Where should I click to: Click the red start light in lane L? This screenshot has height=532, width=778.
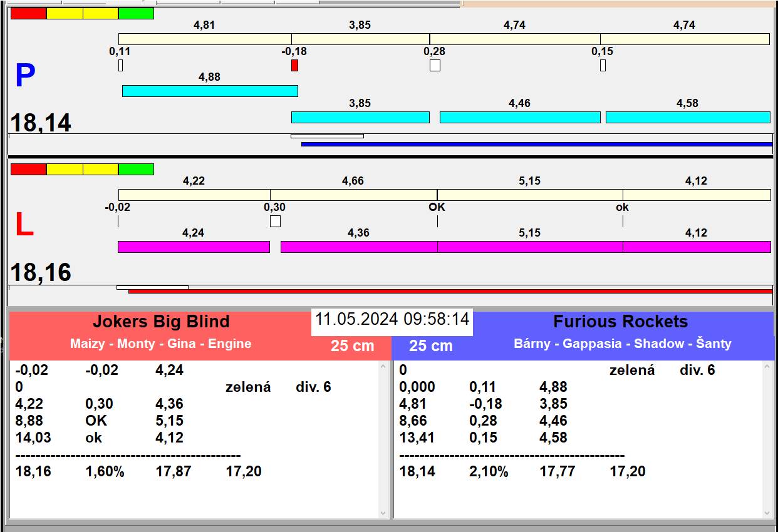29,169
